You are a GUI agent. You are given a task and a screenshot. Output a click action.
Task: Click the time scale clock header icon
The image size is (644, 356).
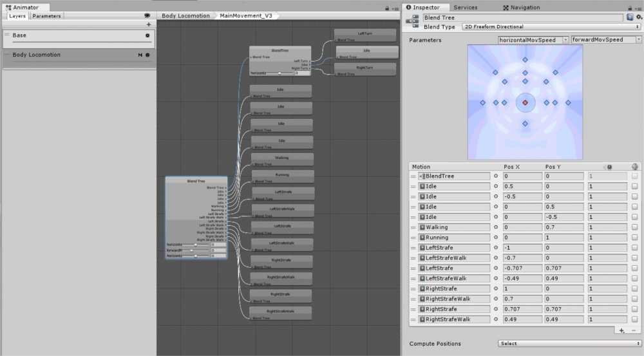point(609,167)
